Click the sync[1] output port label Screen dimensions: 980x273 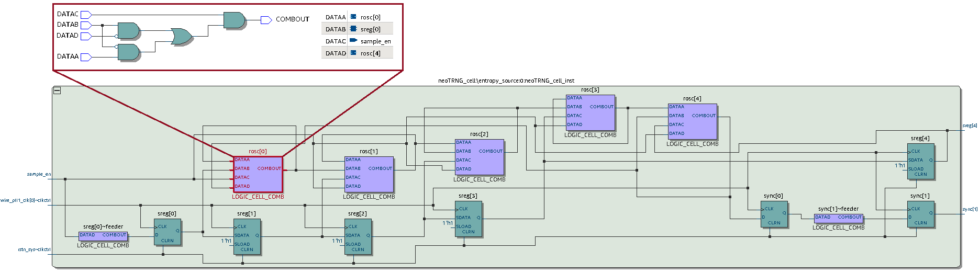tap(970, 209)
